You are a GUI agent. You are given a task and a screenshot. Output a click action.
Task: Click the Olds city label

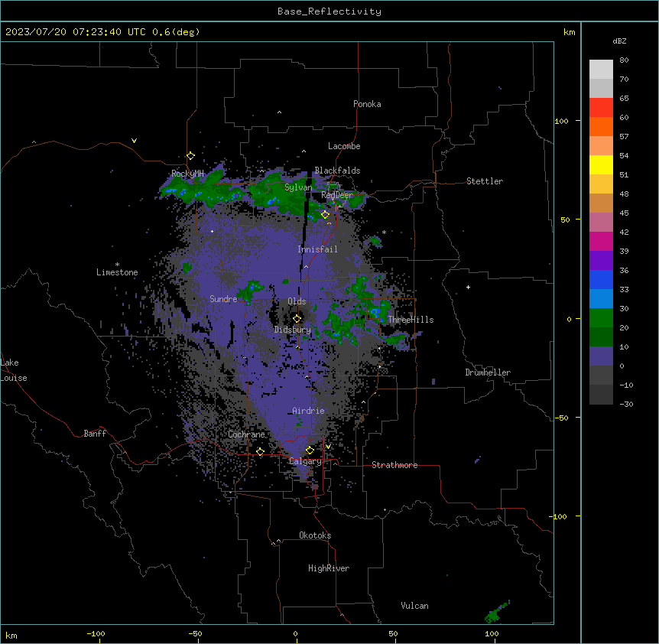(x=297, y=301)
